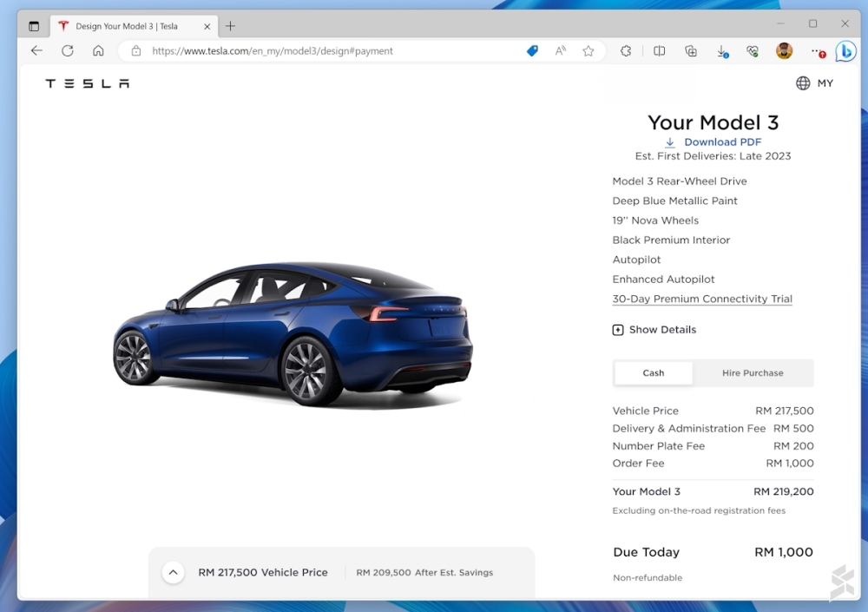The height and width of the screenshot is (612, 868).
Task: Open 30-Day Premium Connectivity Trial link
Action: point(701,299)
